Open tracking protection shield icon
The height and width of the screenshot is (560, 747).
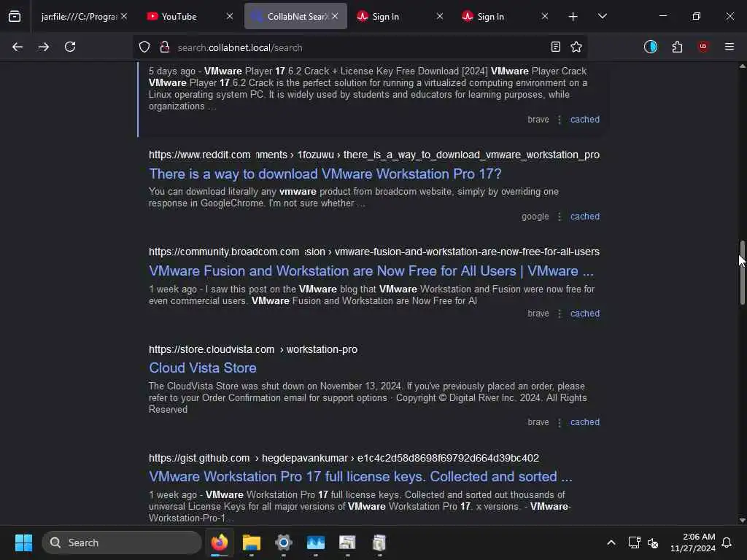144,47
